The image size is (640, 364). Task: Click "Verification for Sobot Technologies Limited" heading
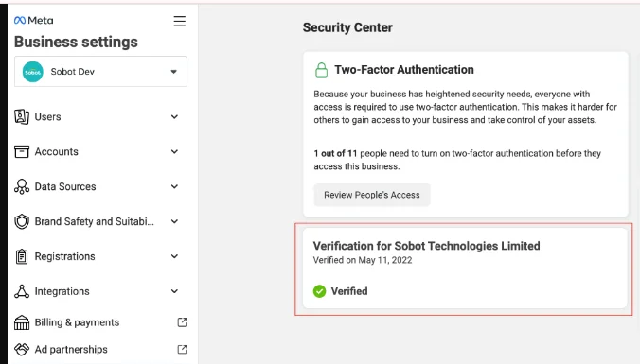coord(427,246)
